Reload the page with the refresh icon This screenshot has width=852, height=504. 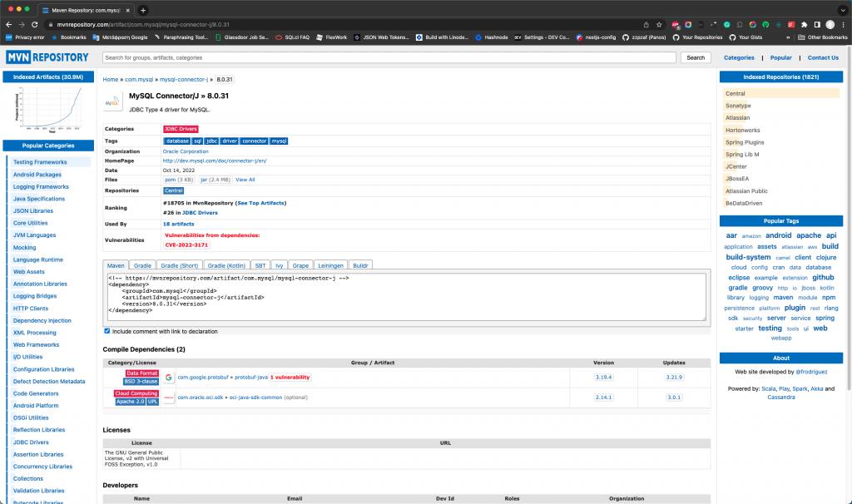[35, 24]
